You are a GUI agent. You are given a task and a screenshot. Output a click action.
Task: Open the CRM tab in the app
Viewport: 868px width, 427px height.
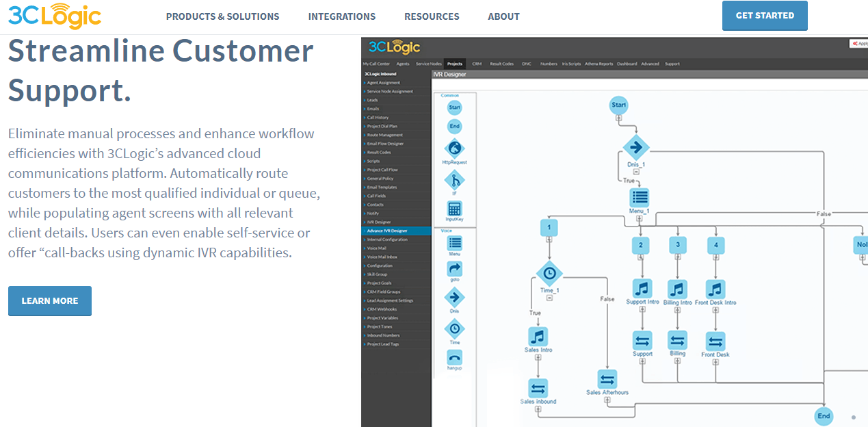coord(477,64)
